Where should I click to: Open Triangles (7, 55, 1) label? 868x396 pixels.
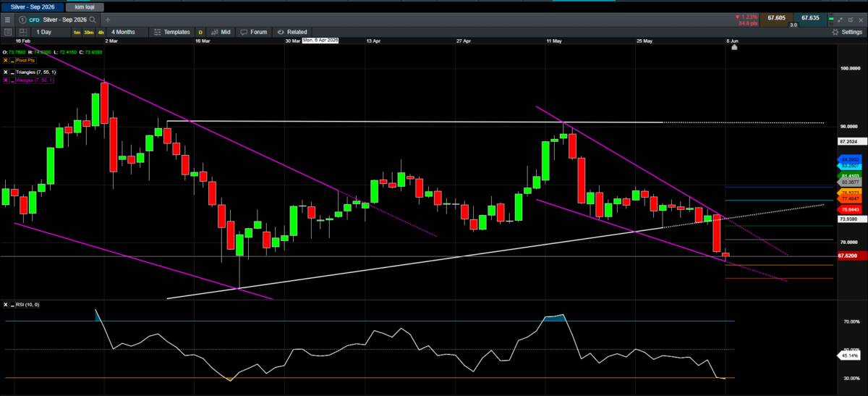point(36,72)
